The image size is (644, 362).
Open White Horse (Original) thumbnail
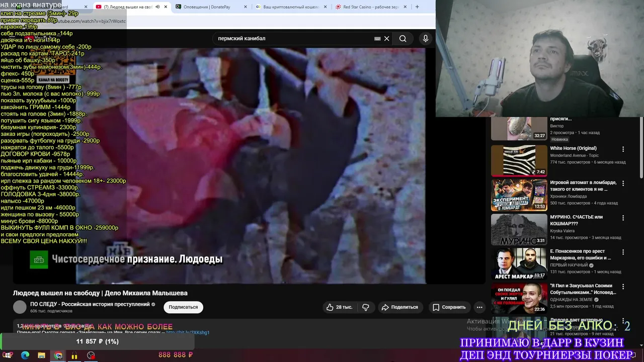(519, 160)
